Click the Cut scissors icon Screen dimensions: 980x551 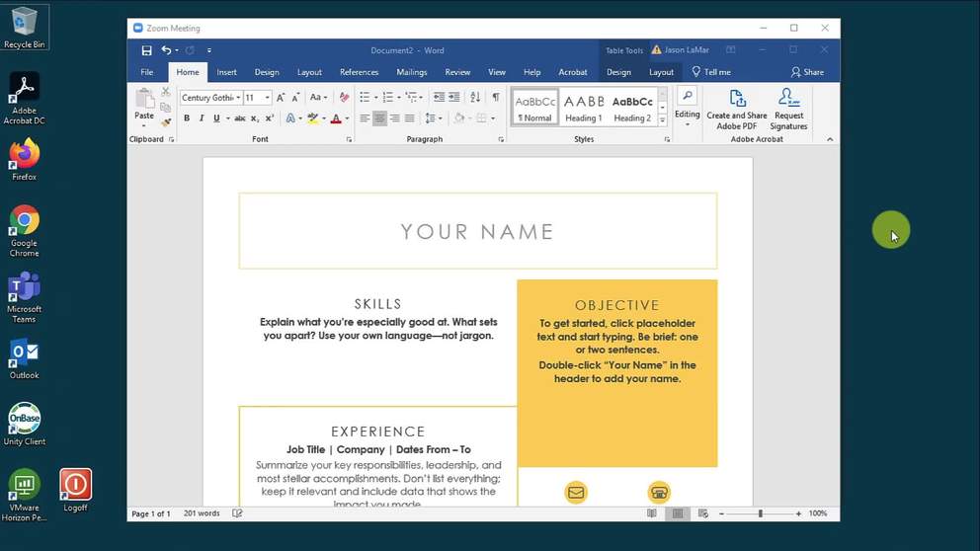(166, 93)
